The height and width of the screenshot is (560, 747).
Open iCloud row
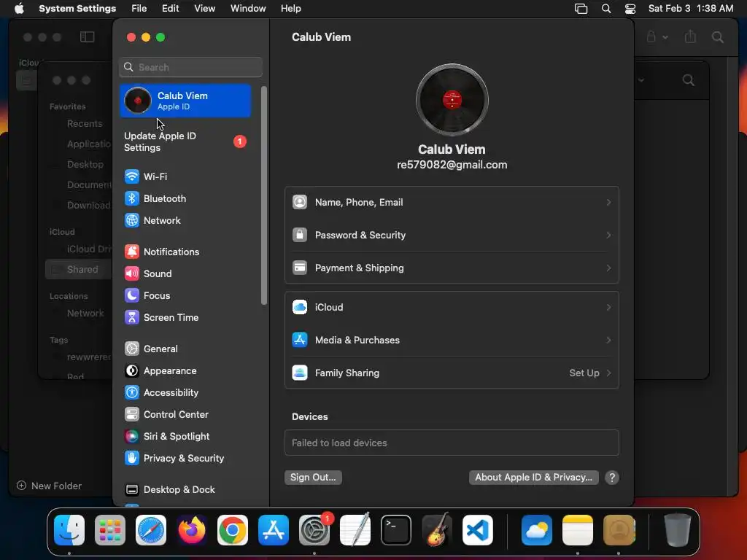click(x=452, y=308)
